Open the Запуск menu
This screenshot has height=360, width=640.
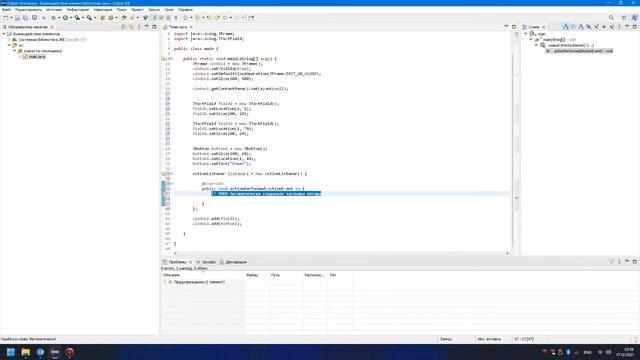(x=154, y=9)
